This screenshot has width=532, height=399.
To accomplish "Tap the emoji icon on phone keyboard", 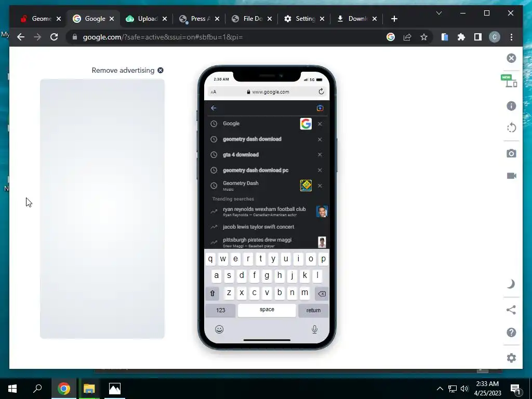I will coord(219,329).
